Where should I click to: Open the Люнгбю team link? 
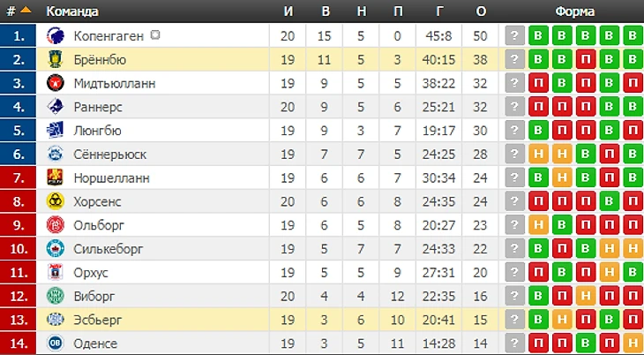[97, 131]
